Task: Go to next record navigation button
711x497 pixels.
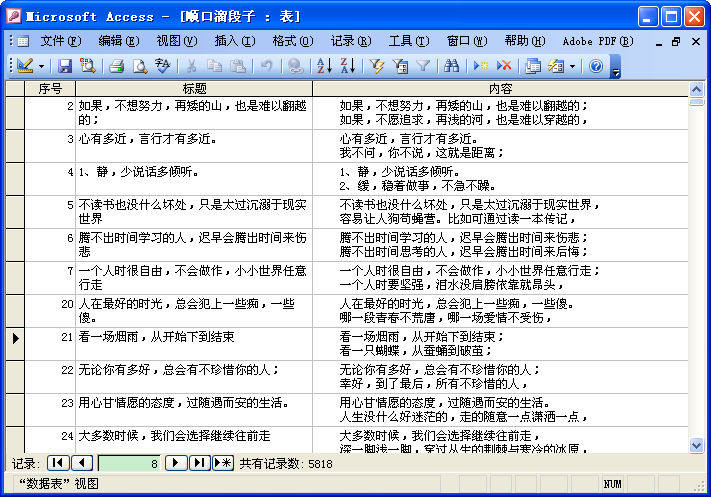Action: (x=176, y=463)
